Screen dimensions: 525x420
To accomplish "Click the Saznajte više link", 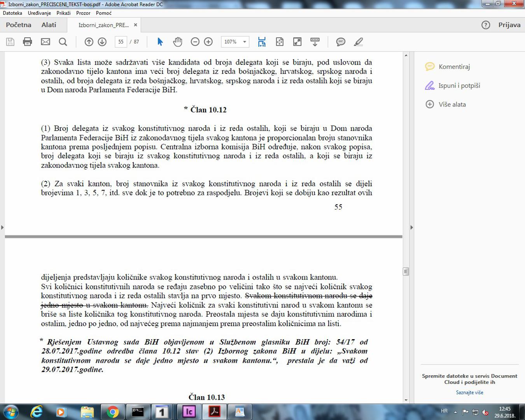I will pyautogui.click(x=469, y=392).
